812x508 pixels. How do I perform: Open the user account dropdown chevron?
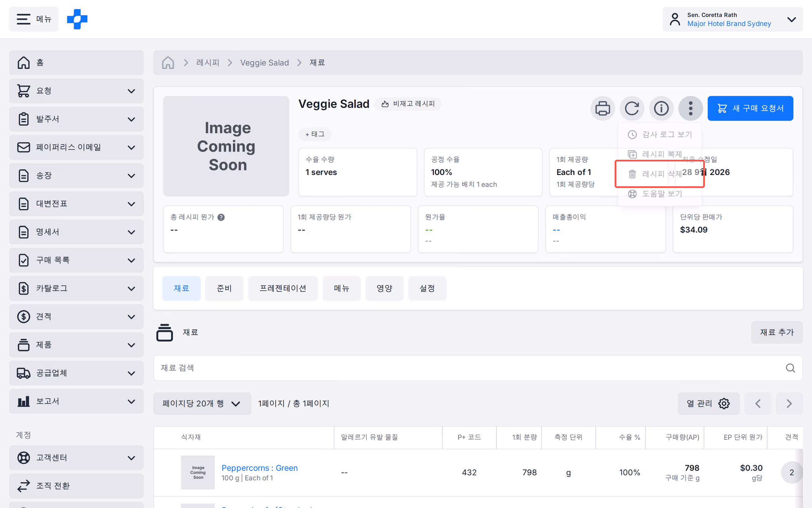pyautogui.click(x=791, y=19)
